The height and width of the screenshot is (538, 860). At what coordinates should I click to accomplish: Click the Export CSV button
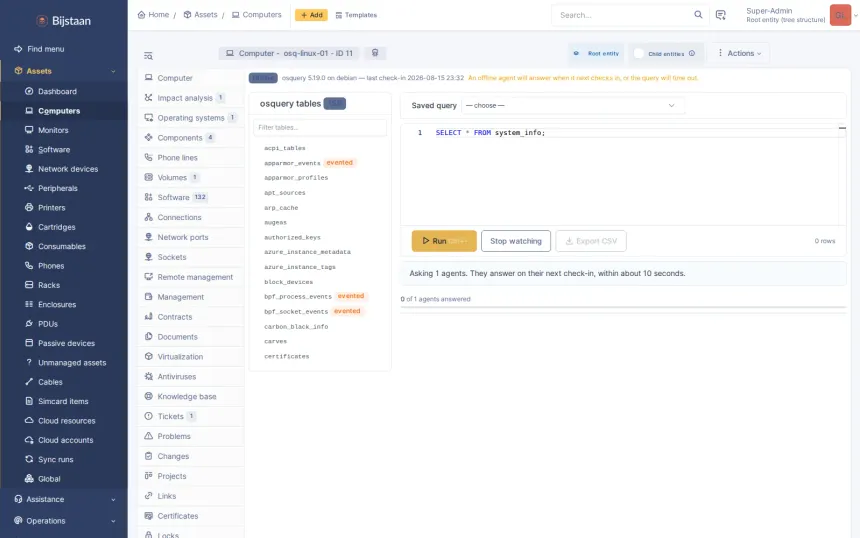point(591,241)
